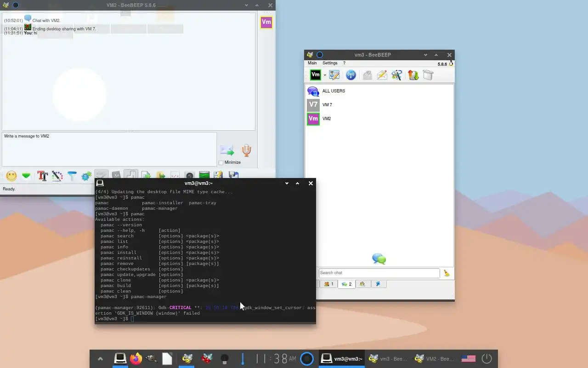Change chat font with the red T icon

coord(43,176)
